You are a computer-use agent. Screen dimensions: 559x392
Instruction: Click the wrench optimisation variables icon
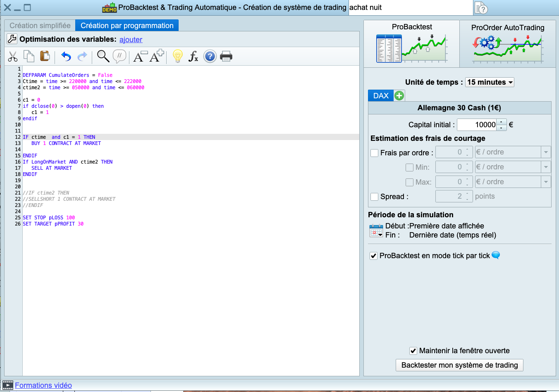(x=12, y=39)
